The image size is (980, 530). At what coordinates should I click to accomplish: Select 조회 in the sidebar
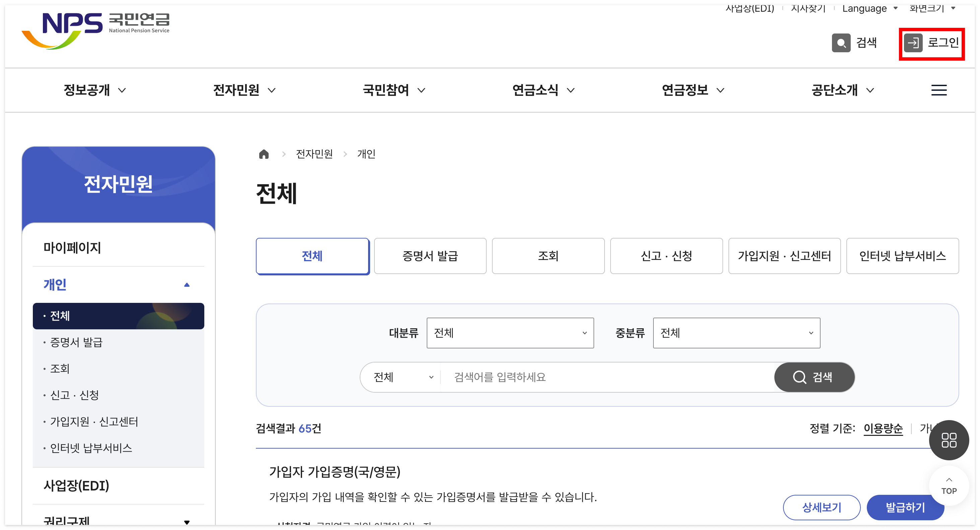tap(60, 369)
